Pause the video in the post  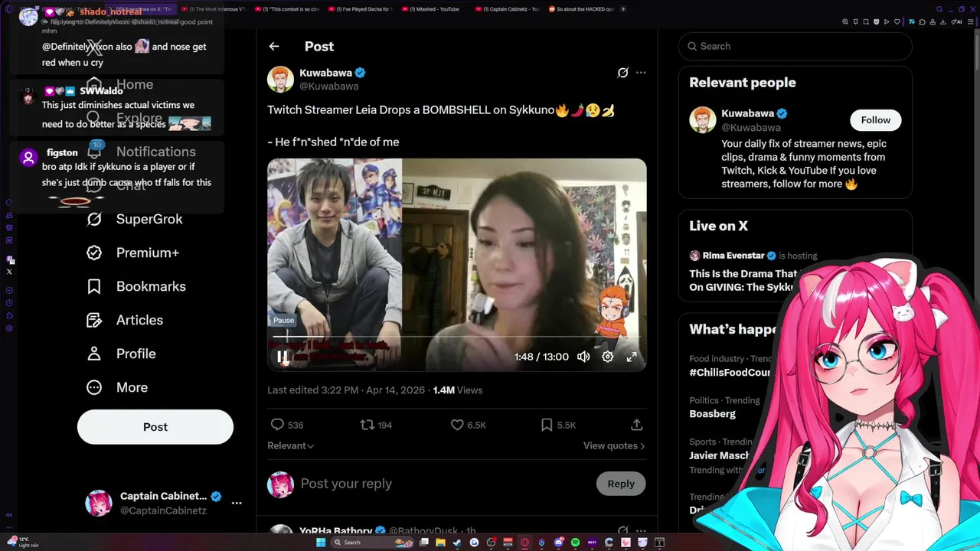(x=283, y=357)
